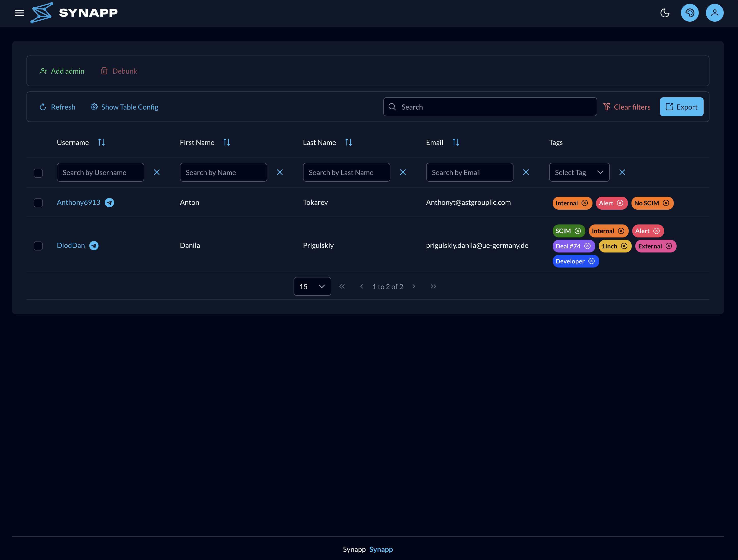Clear the Tag filter

tap(622, 172)
